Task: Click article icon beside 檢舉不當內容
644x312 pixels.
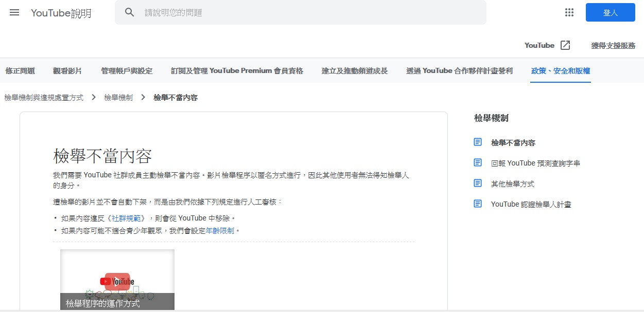Action: point(478,142)
